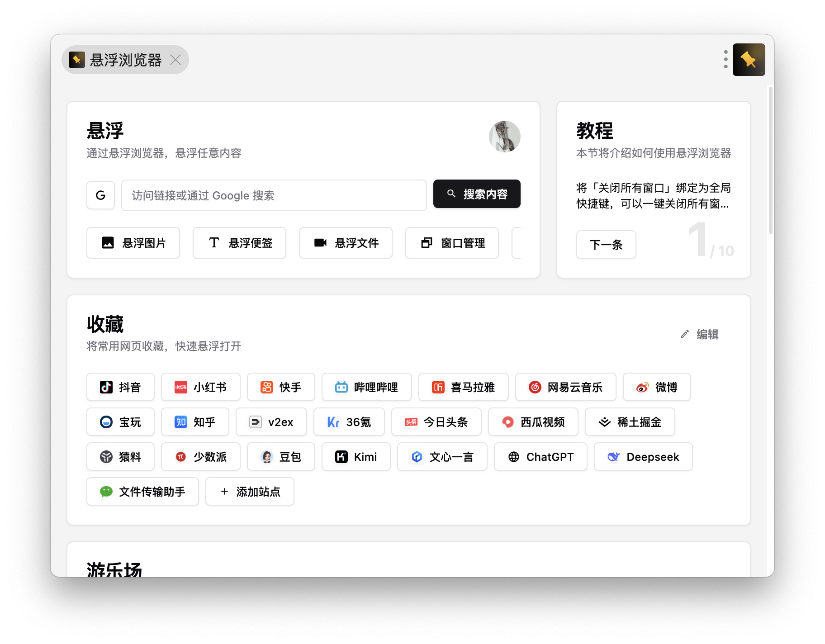
Task: Click the 添加站点 button
Action: (250, 492)
